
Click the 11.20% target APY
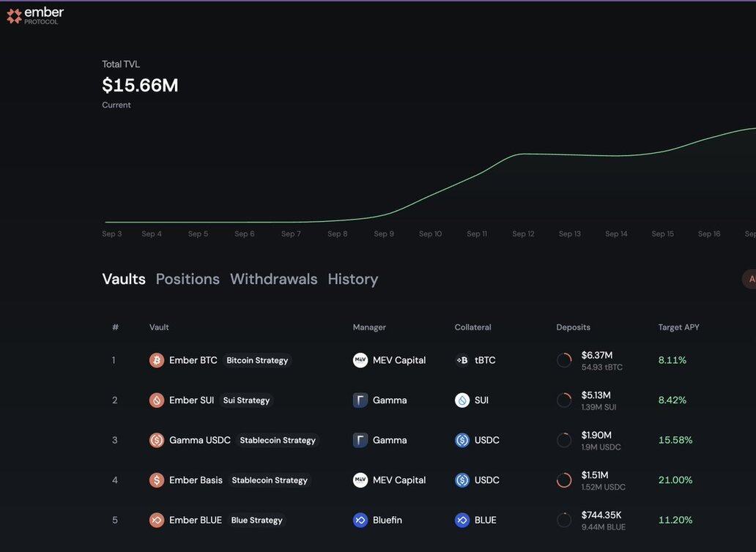pos(675,521)
